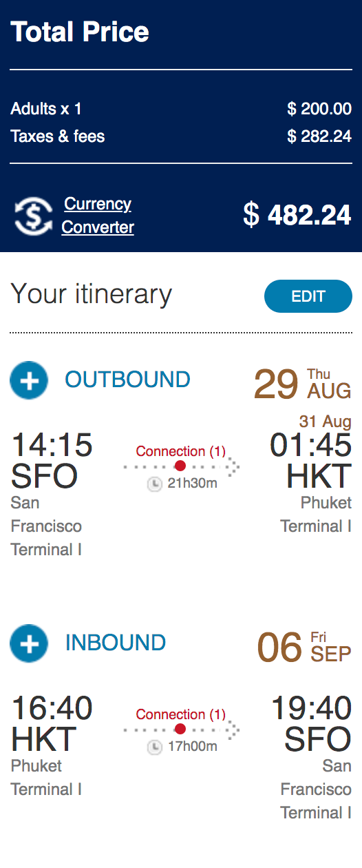Viewport: 362px width, 868px height.
Task: Click the red outbound connection dot
Action: pyautogui.click(x=180, y=466)
